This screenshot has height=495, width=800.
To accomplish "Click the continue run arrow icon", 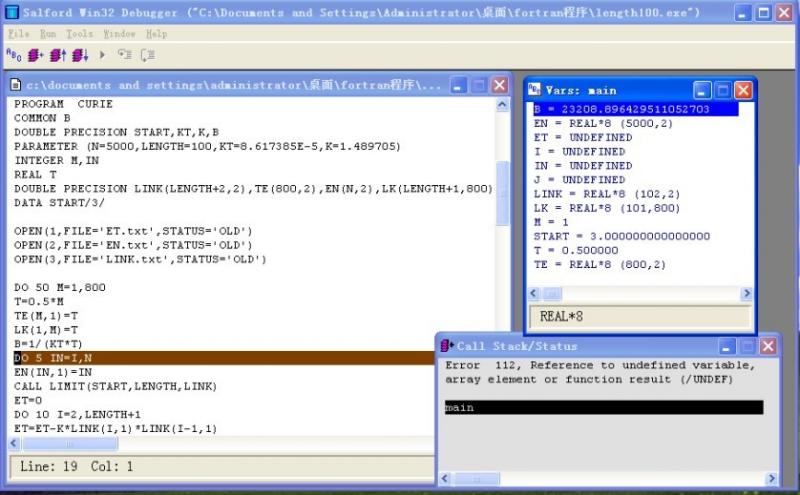I will [x=102, y=55].
